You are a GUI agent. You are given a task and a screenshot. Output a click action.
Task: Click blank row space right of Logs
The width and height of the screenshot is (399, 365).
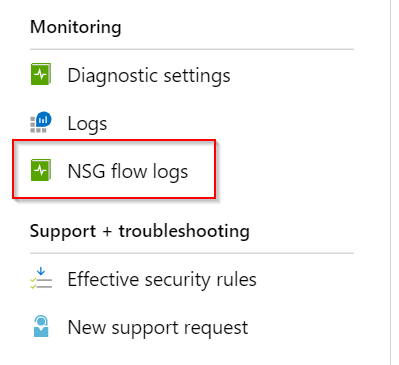[230, 123]
